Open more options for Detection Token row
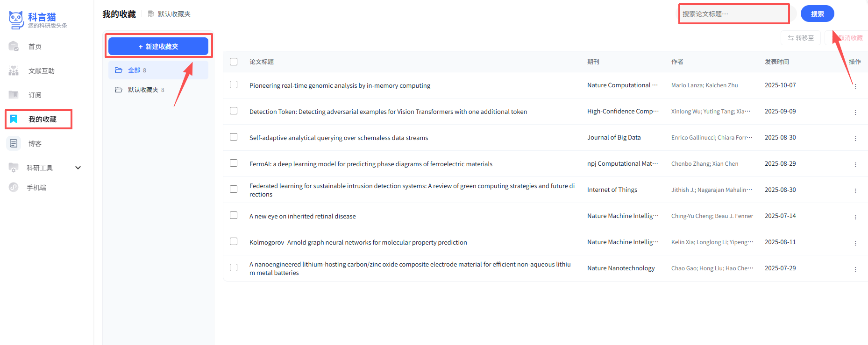This screenshot has height=345, width=868. pyautogui.click(x=855, y=113)
